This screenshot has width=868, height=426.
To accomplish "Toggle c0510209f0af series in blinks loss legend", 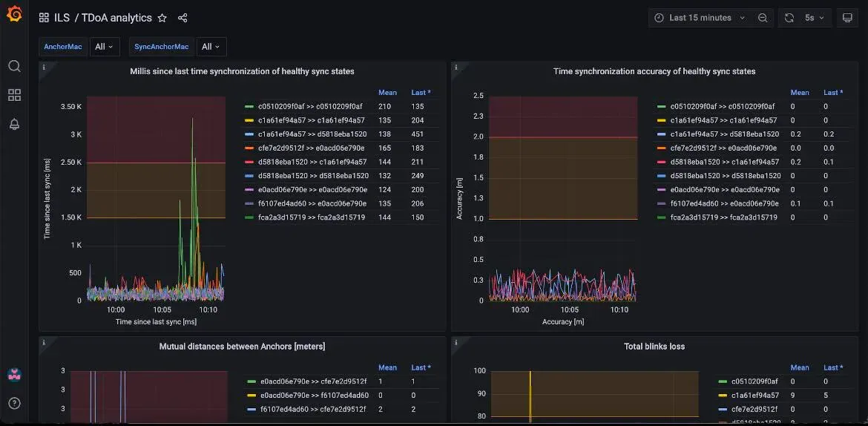I will click(x=754, y=381).
